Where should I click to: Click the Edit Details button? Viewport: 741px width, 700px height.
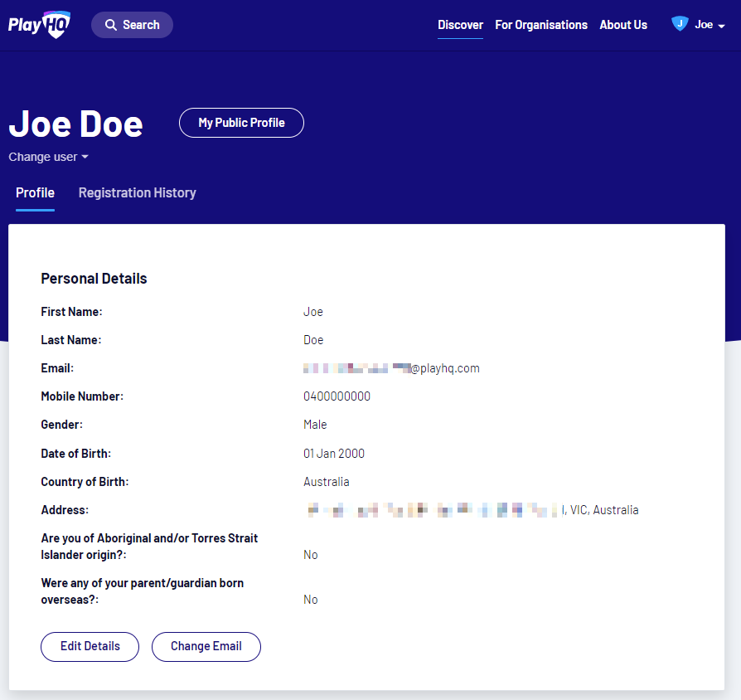point(90,646)
